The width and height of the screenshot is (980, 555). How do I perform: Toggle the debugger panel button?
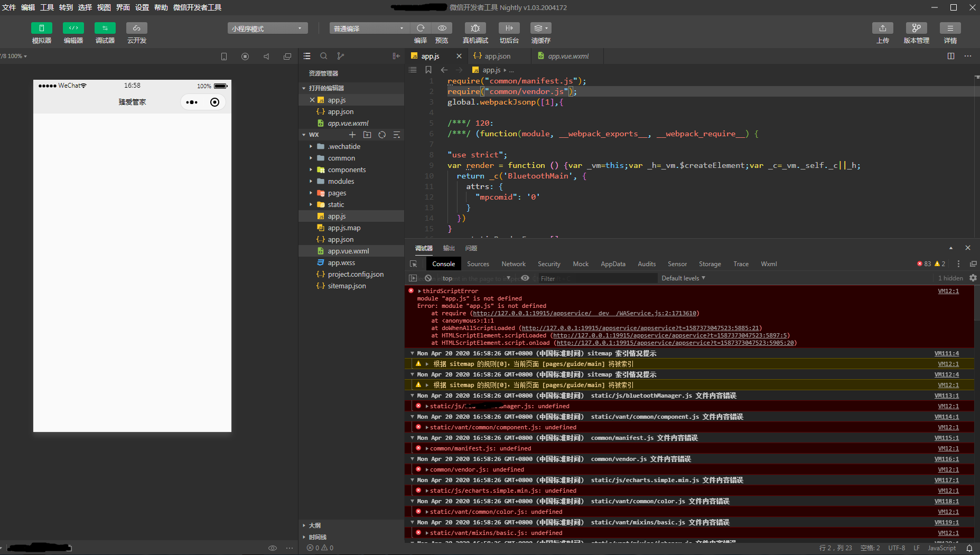pyautogui.click(x=105, y=28)
